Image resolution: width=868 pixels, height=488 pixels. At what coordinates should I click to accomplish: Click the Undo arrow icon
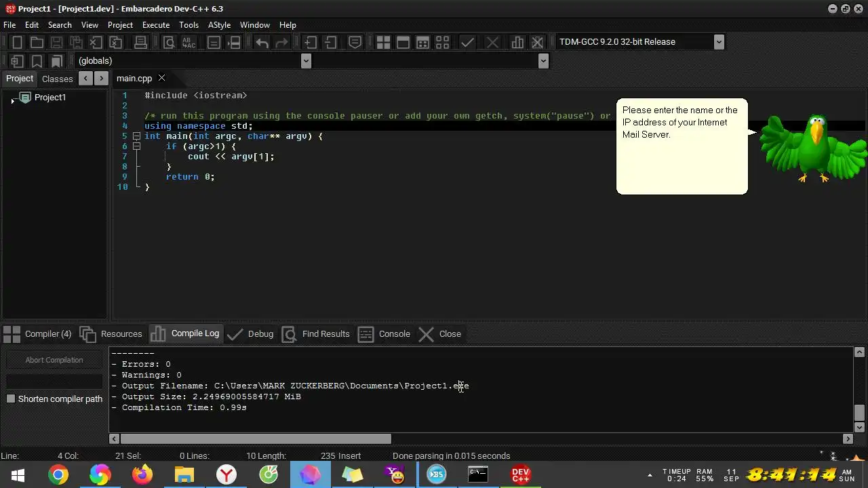[x=262, y=42]
